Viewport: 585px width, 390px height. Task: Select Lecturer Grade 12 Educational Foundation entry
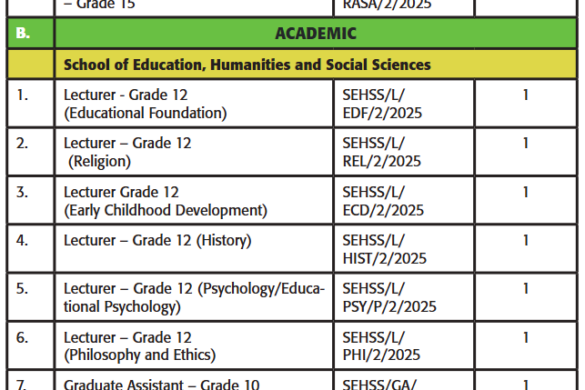coord(145,104)
